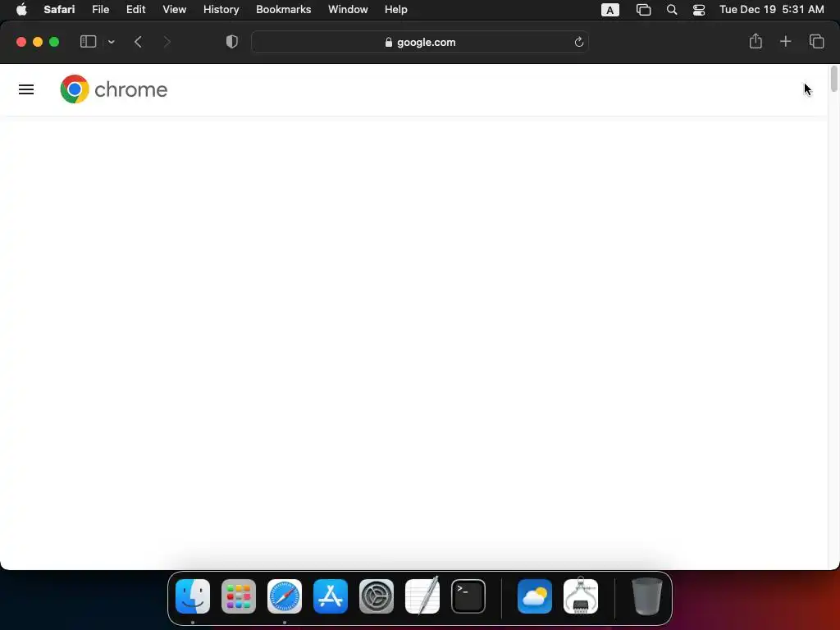Open Terminal from the Dock
Image resolution: width=840 pixels, height=630 pixels.
pos(468,596)
